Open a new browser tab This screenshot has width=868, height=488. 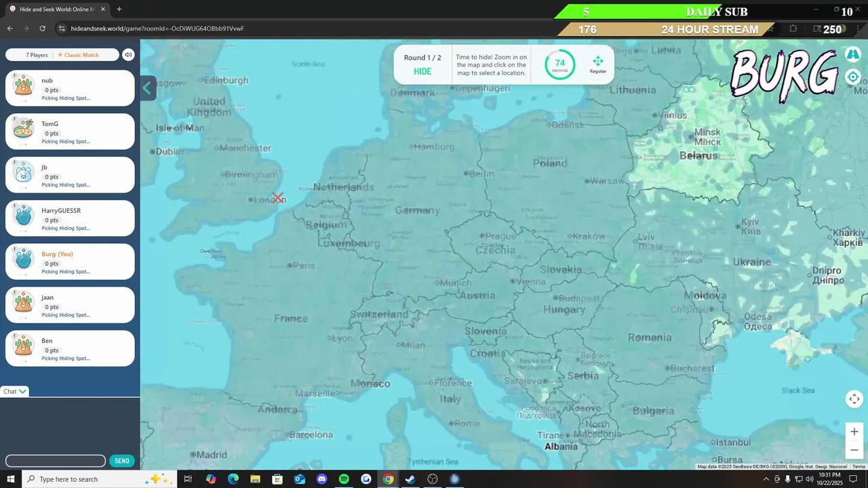(119, 9)
